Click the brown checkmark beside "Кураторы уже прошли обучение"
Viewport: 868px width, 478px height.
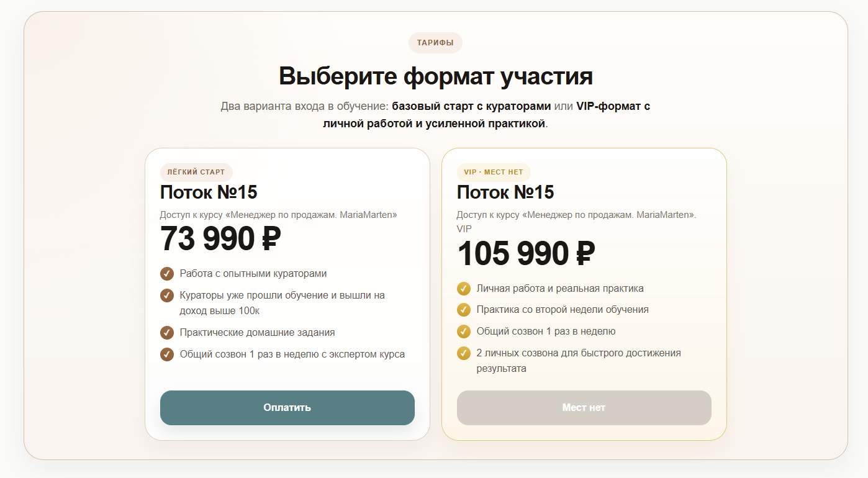pyautogui.click(x=167, y=295)
